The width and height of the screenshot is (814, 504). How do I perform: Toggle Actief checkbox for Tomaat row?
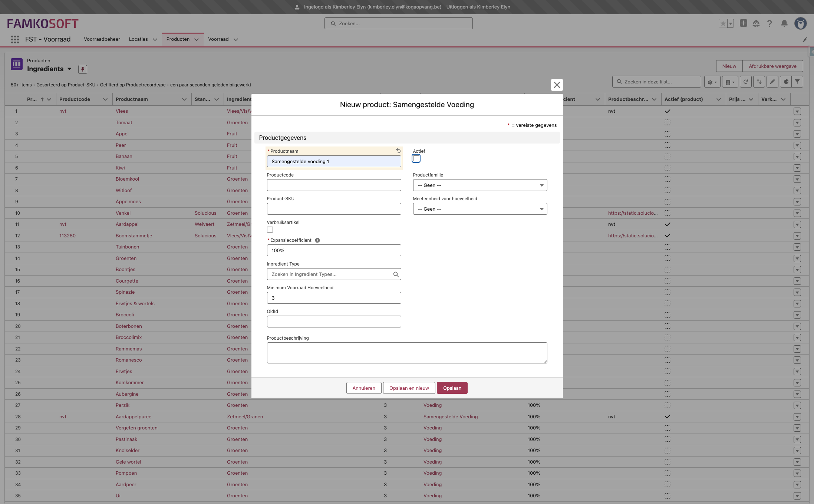tap(667, 122)
